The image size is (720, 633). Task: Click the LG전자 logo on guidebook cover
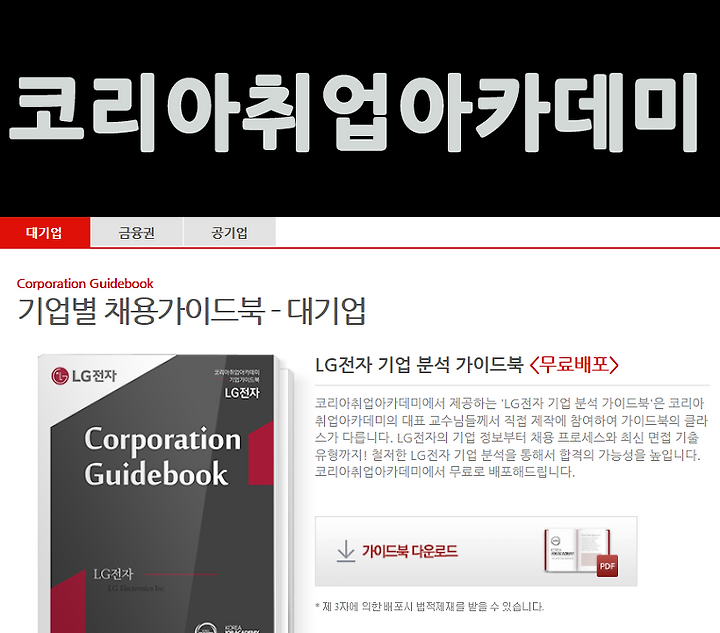click(x=84, y=375)
